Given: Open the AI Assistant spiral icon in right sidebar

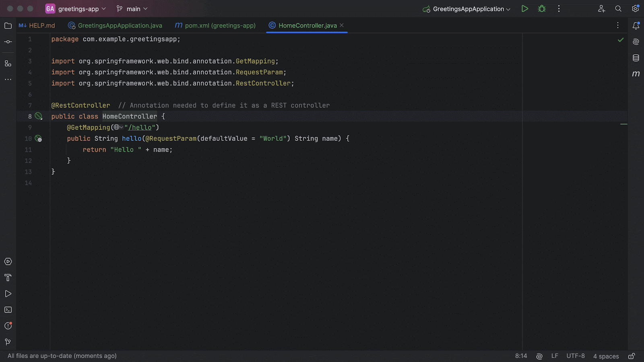Looking at the screenshot, I should tap(636, 42).
